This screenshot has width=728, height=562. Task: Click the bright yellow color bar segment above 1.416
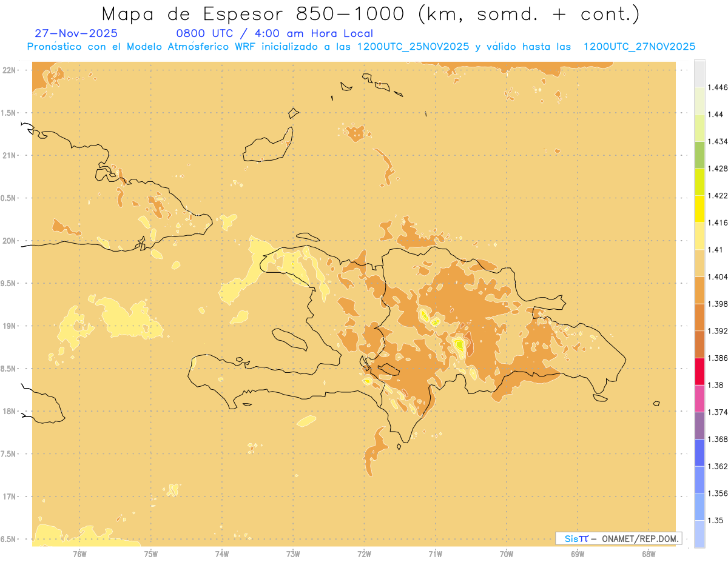tap(699, 209)
